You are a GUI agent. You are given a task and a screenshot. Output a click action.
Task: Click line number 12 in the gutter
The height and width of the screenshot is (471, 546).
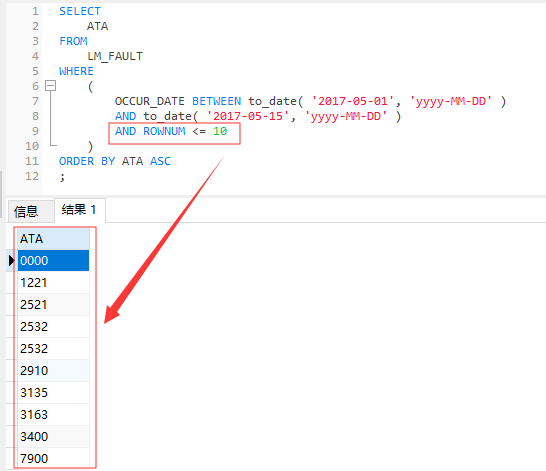(x=32, y=176)
